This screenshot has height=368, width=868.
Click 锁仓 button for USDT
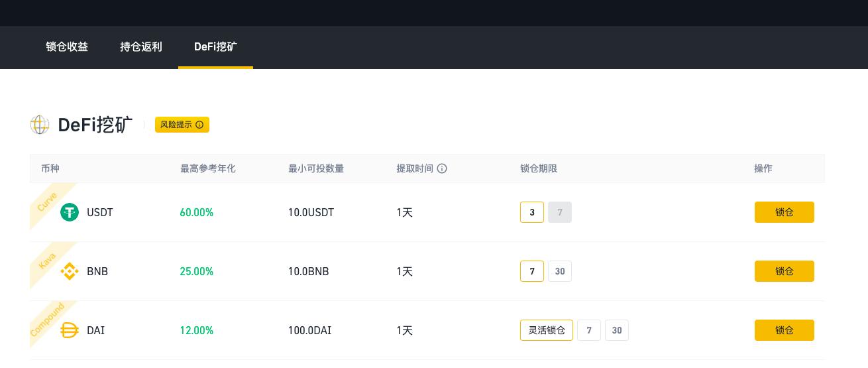pos(784,212)
